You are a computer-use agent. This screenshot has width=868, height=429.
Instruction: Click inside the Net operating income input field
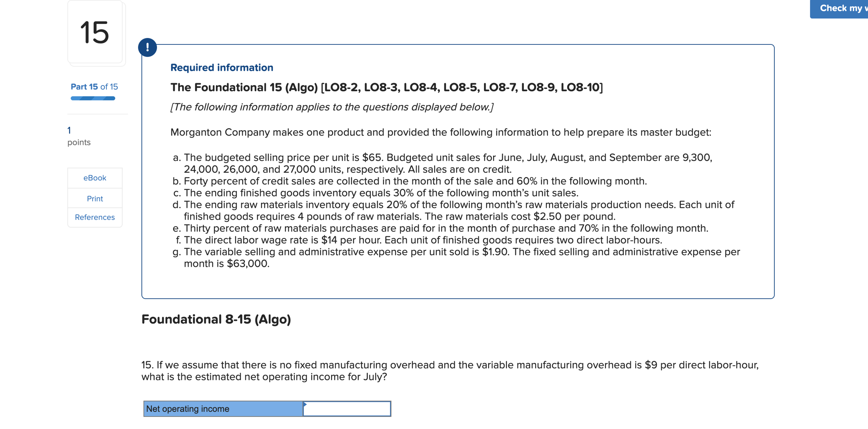[347, 408]
